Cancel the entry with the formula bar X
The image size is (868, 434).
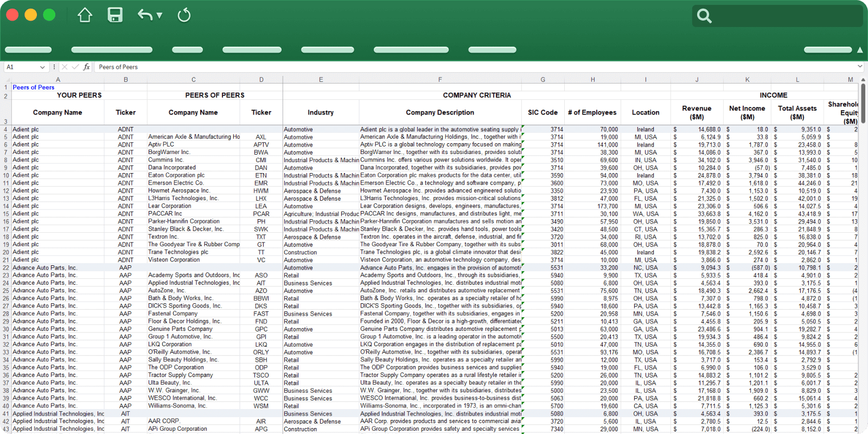coord(65,67)
